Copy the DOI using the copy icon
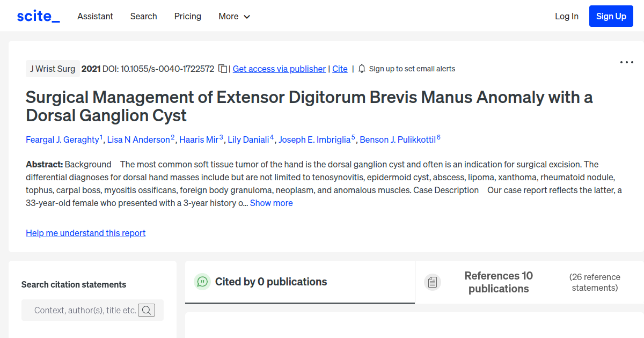Image resolution: width=644 pixels, height=338 pixels. (x=222, y=69)
